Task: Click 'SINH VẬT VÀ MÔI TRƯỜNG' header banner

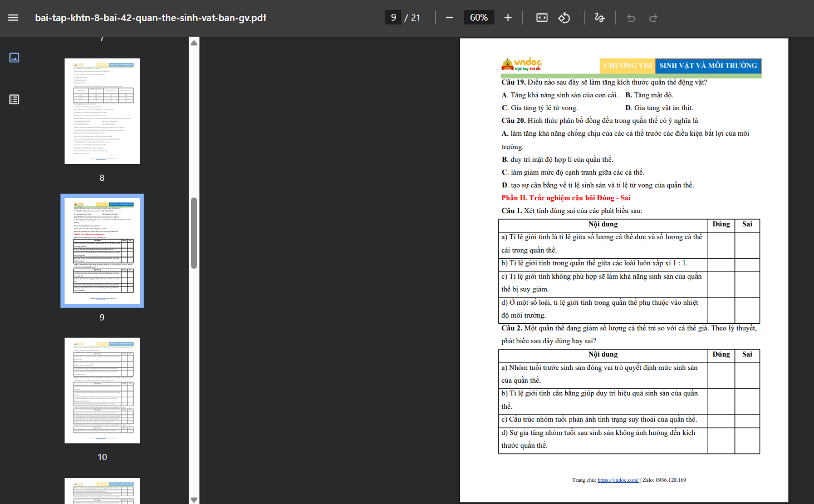Action: [708, 66]
